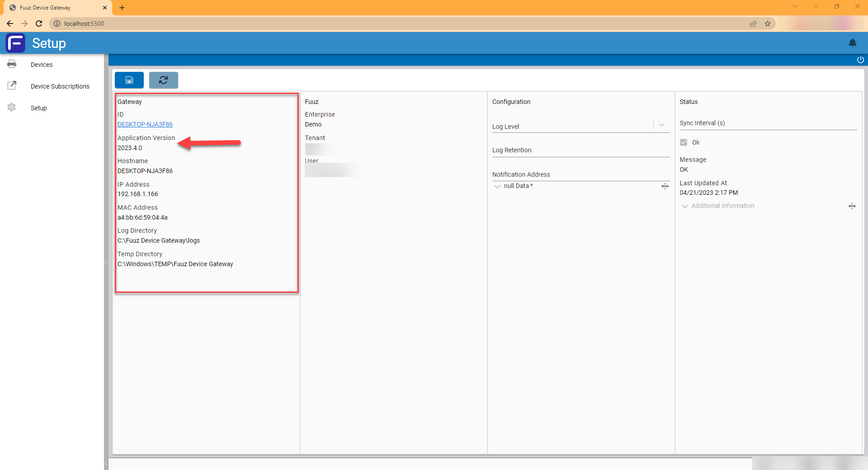868x470 pixels.
Task: Reload the page using browser button
Action: point(39,23)
